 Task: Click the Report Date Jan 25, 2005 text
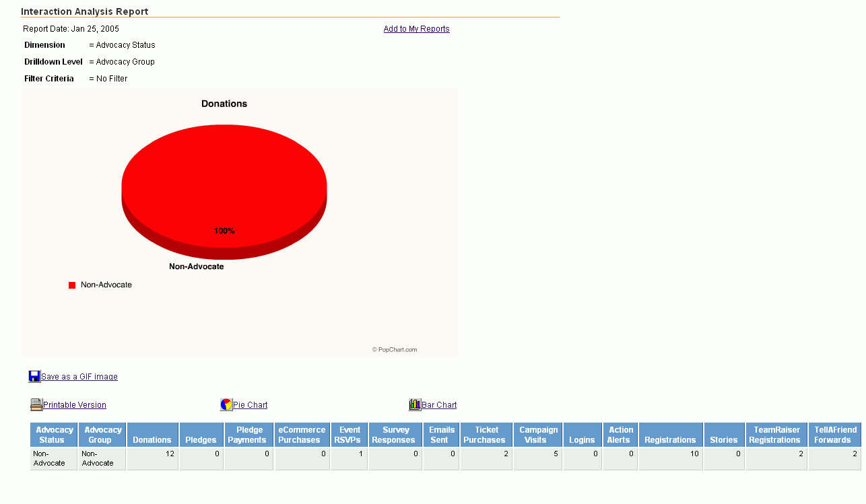point(71,29)
